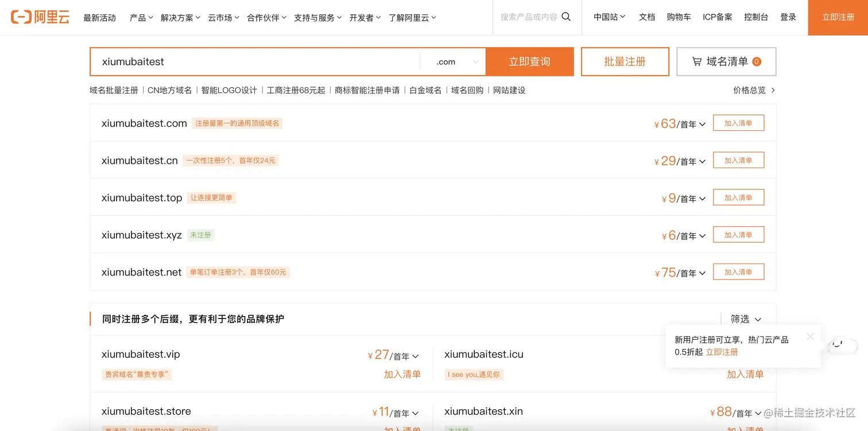Viewport: 868px width, 431px height.
Task: Expand the 支持与服务 menu
Action: tap(317, 18)
